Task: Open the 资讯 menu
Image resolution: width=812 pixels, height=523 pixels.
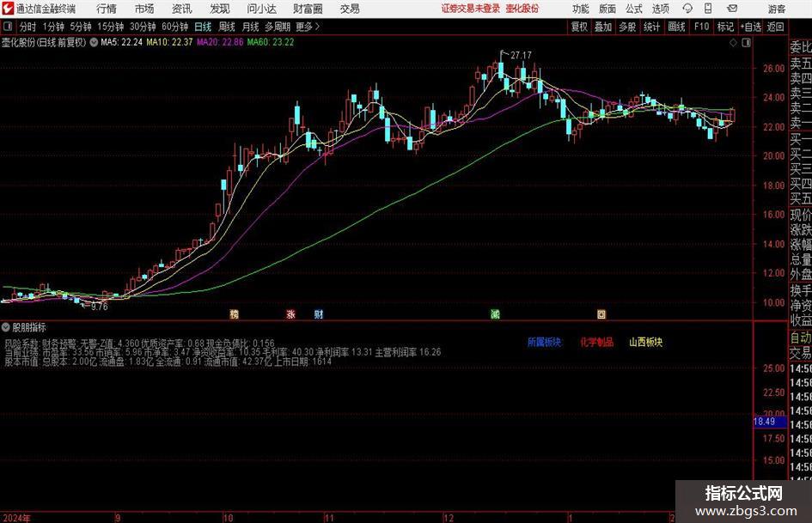Action: coord(182,9)
